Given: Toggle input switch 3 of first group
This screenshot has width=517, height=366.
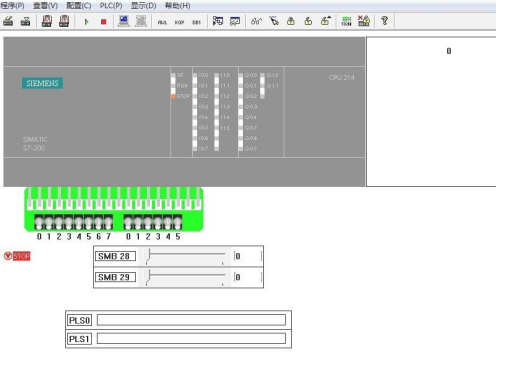Looking at the screenshot, I should (x=69, y=222).
